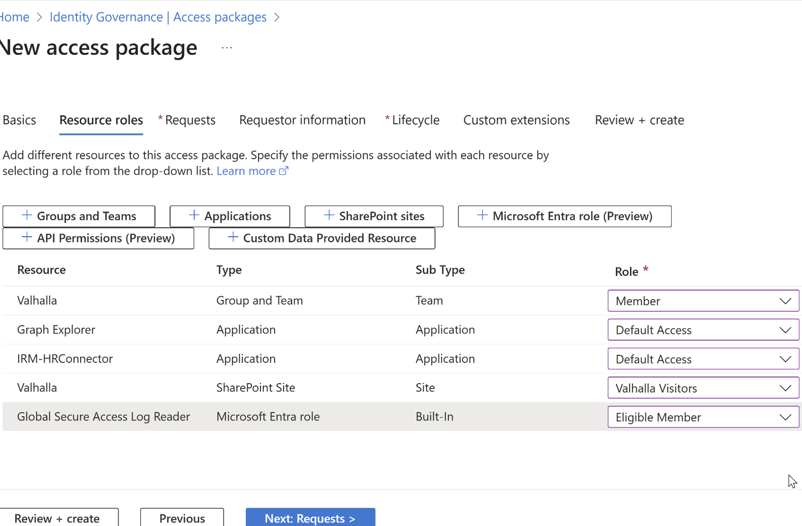Open the Learn more external link
802x526 pixels.
(x=252, y=171)
